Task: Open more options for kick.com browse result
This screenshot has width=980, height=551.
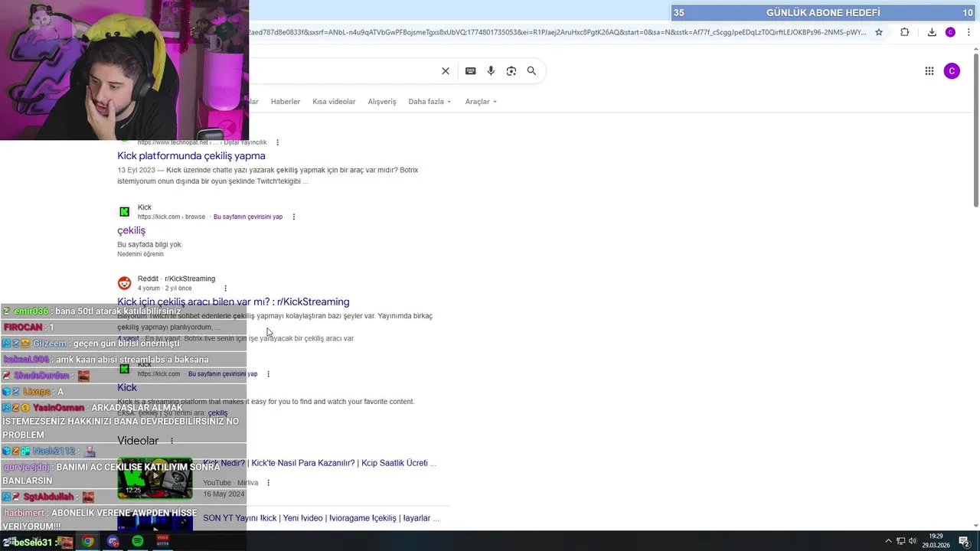Action: point(293,217)
